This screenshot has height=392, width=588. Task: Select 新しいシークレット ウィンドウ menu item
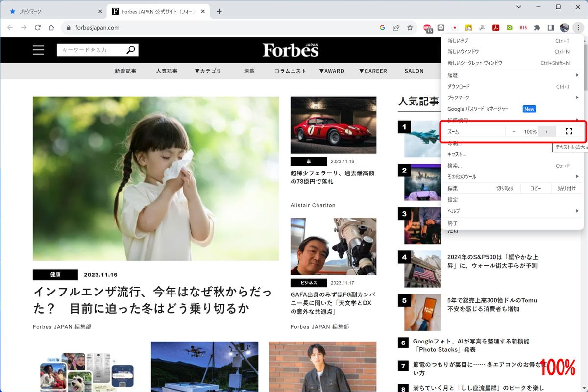(513, 63)
